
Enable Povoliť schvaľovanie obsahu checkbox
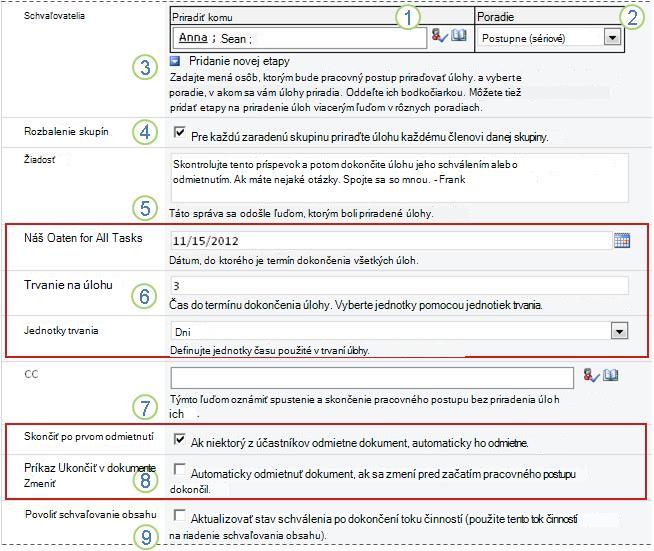click(179, 515)
